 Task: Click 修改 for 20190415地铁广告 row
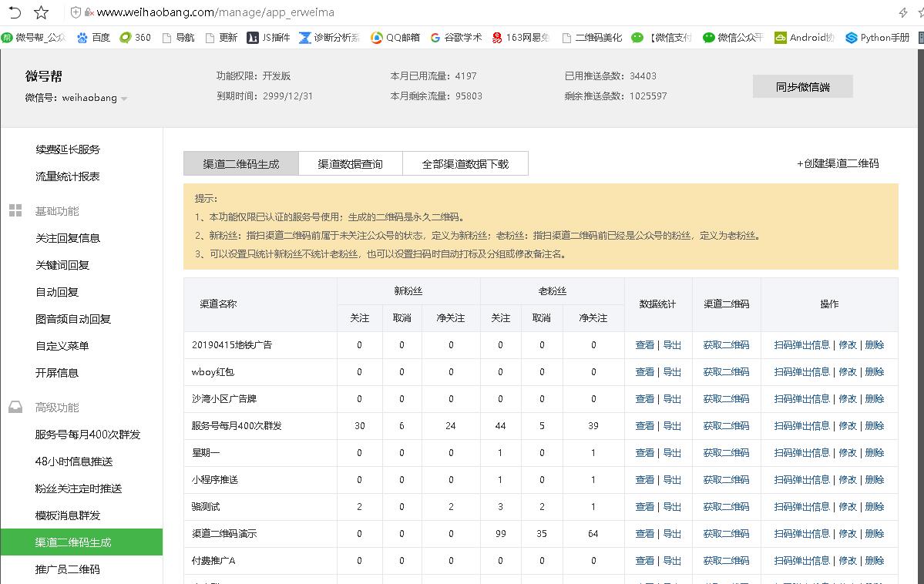[848, 344]
